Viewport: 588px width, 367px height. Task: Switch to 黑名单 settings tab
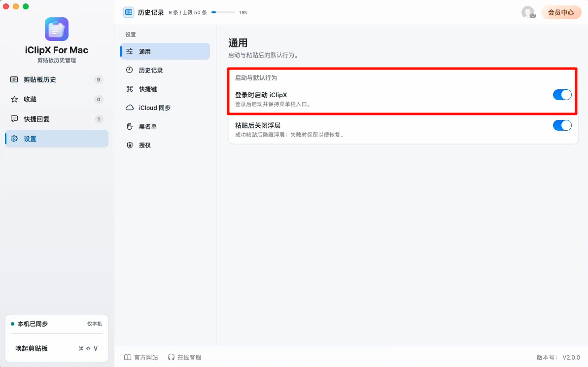(165, 126)
